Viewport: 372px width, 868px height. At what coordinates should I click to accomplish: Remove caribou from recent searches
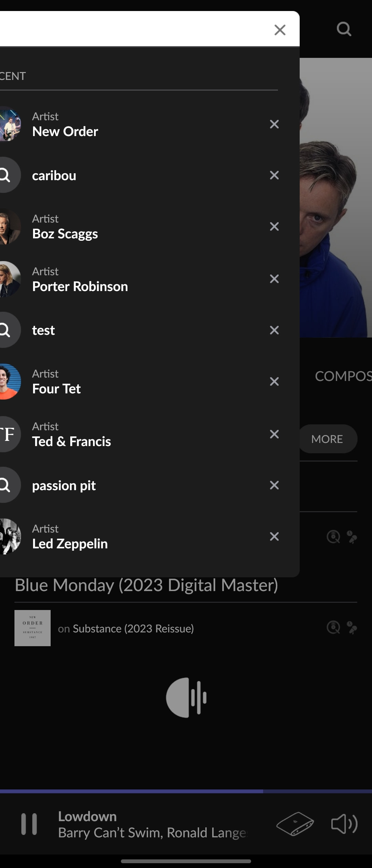click(274, 175)
